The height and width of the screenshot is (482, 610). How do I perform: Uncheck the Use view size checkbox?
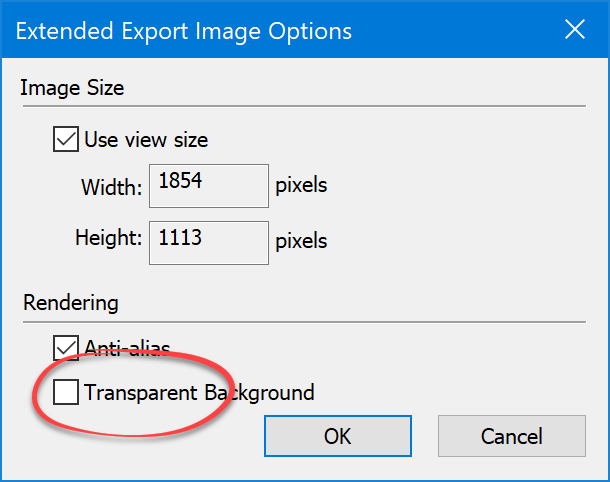coord(66,140)
